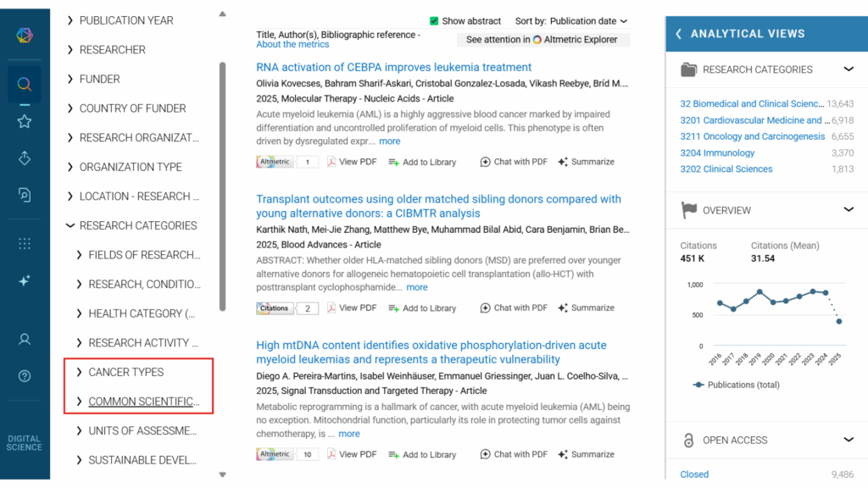Expand the Cancer Types filter
This screenshot has height=488, width=868.
125,372
